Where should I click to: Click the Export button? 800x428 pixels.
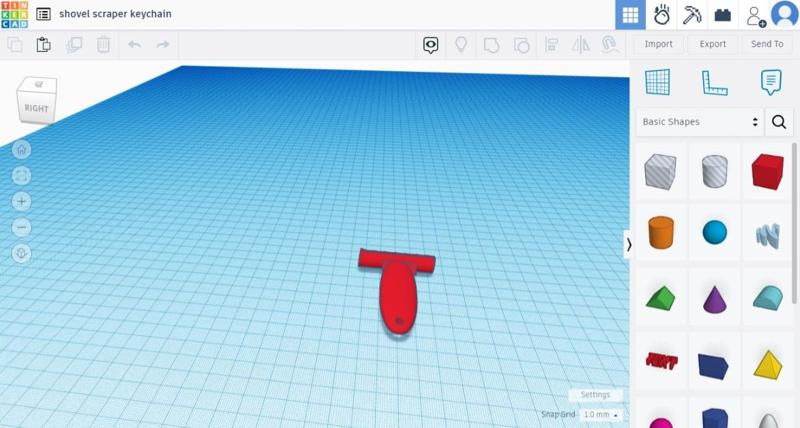point(712,44)
